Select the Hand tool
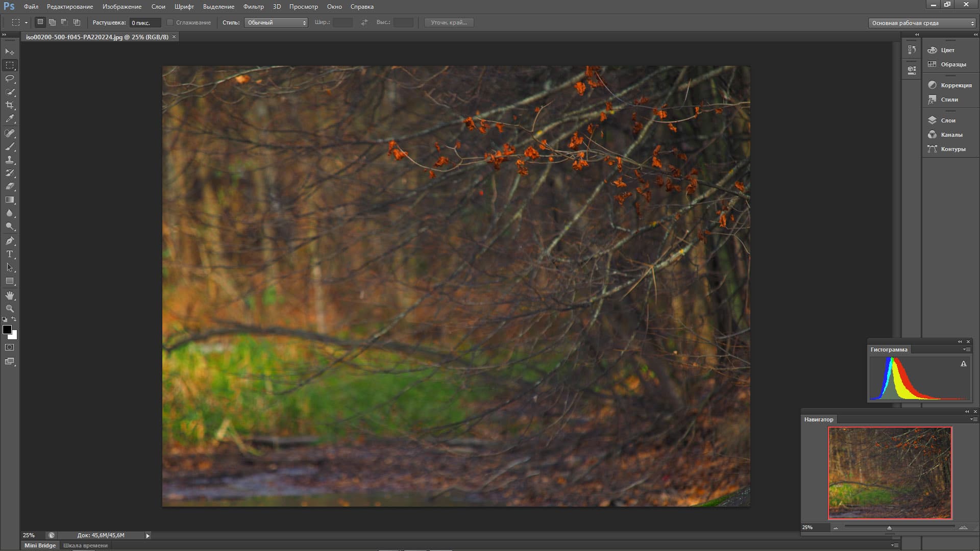980x551 pixels. pos(10,295)
